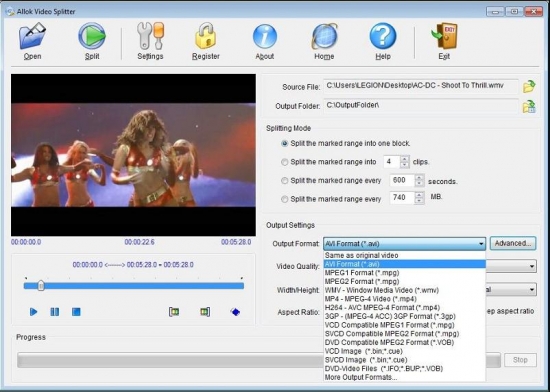
Task: Browse for source file folder icon
Action: [x=529, y=86]
